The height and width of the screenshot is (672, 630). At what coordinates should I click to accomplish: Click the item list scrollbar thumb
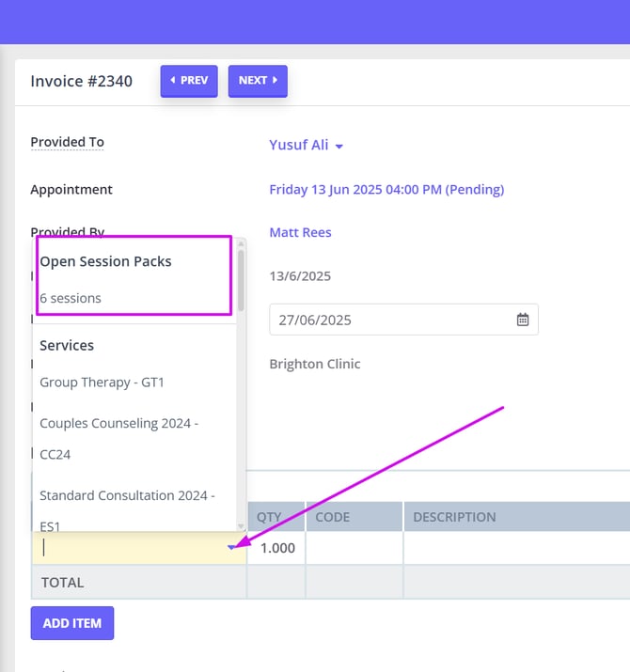(241, 279)
